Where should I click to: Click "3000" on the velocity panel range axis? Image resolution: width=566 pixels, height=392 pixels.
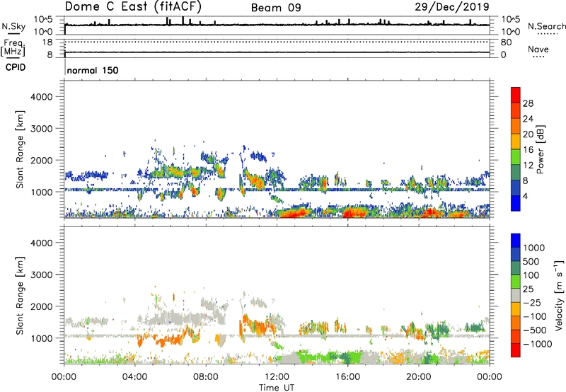point(42,275)
